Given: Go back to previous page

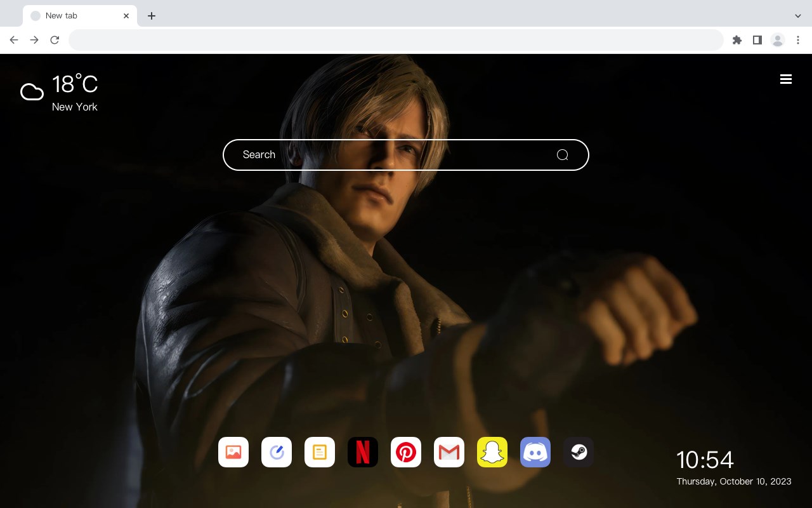Looking at the screenshot, I should [14, 40].
